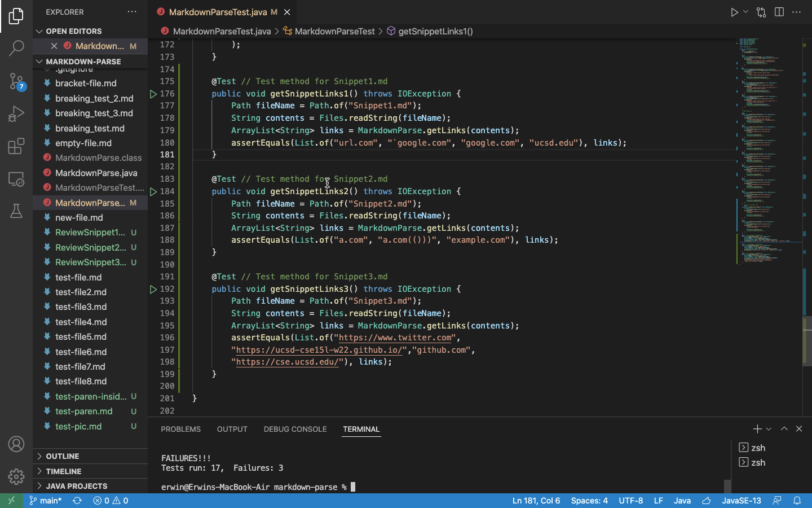The image size is (812, 508).
Task: Switch to the Problems tab
Action: (x=180, y=429)
